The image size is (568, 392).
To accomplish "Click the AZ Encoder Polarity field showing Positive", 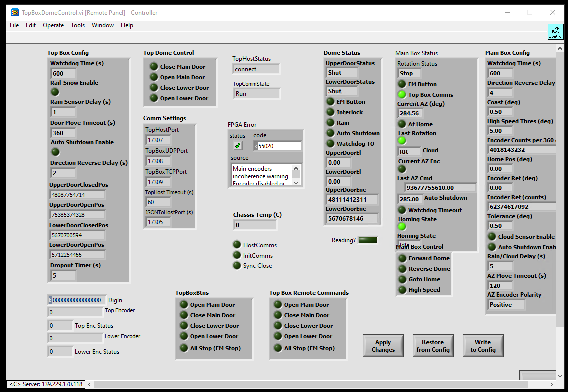I will click(506, 305).
